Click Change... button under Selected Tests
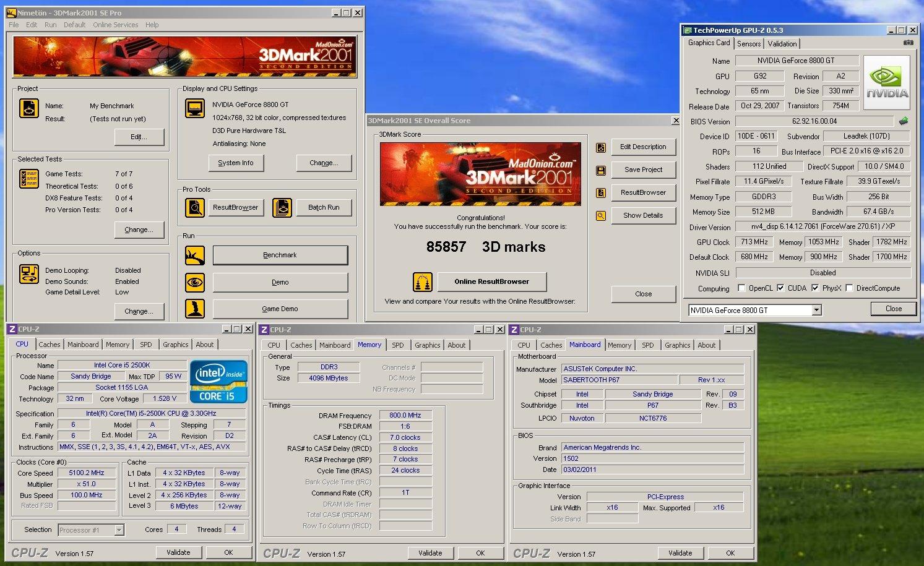 coord(139,230)
